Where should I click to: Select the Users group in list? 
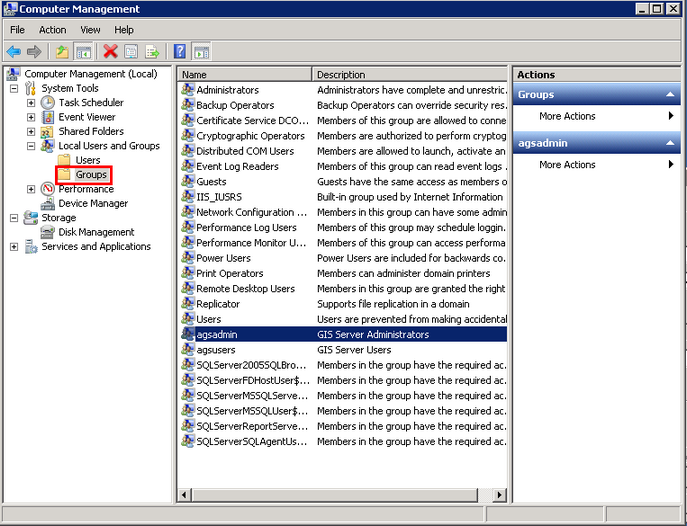(209, 319)
